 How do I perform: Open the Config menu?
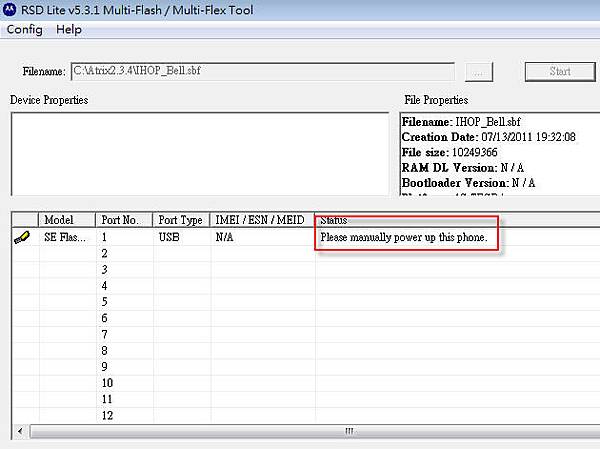click(x=24, y=29)
